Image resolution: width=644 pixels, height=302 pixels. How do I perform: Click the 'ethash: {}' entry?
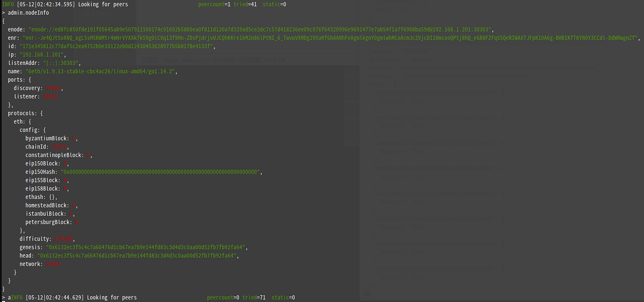click(x=41, y=197)
